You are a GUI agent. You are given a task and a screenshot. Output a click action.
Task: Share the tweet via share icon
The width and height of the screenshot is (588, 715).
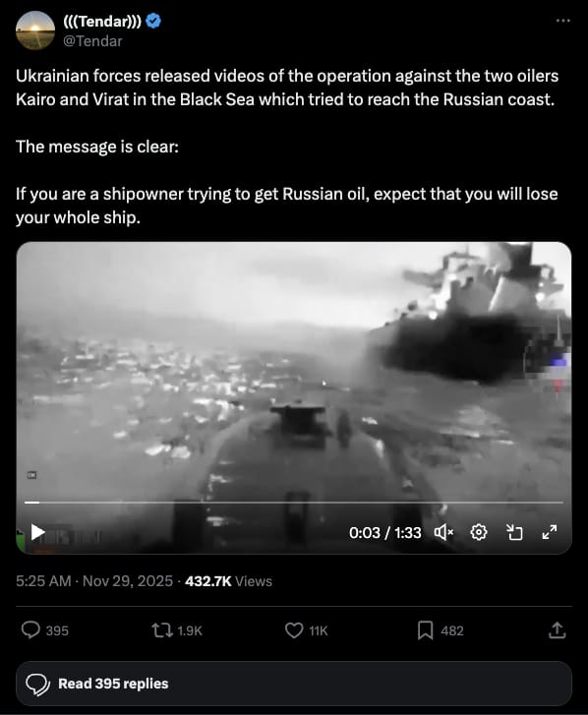(557, 630)
